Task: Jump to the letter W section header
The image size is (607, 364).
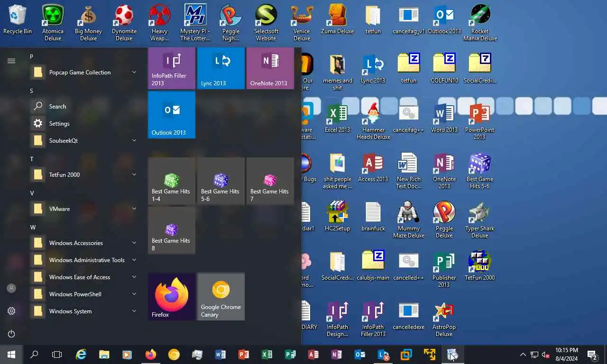Action: pos(33,227)
